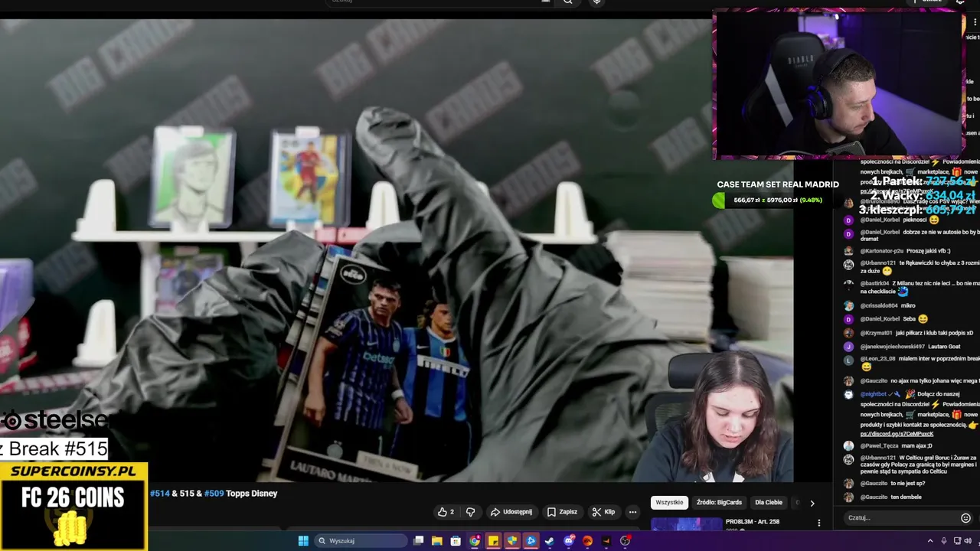Open more video actions ellipsis menu
This screenshot has width=980, height=551.
point(632,512)
